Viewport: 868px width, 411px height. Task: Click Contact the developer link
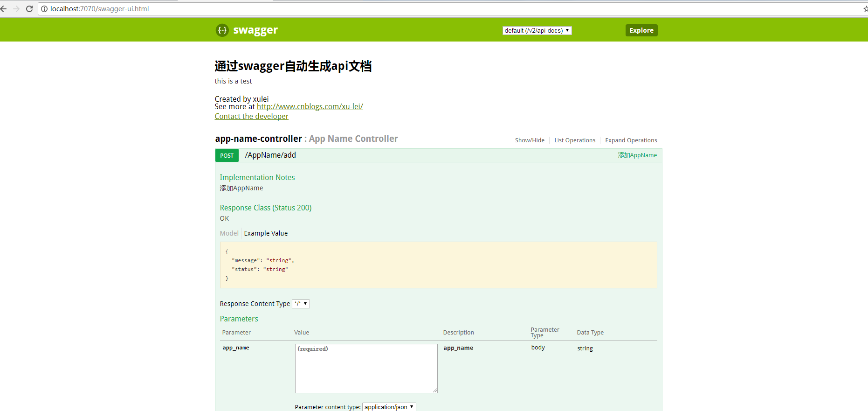[x=252, y=116]
